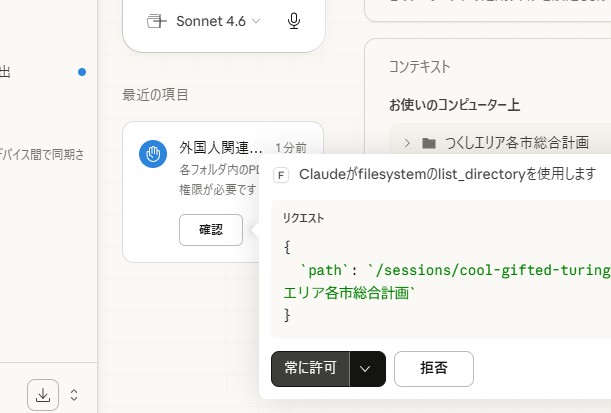Open the 外国人関連 recent item
Screen dimensions: 611x413
[x=221, y=148]
